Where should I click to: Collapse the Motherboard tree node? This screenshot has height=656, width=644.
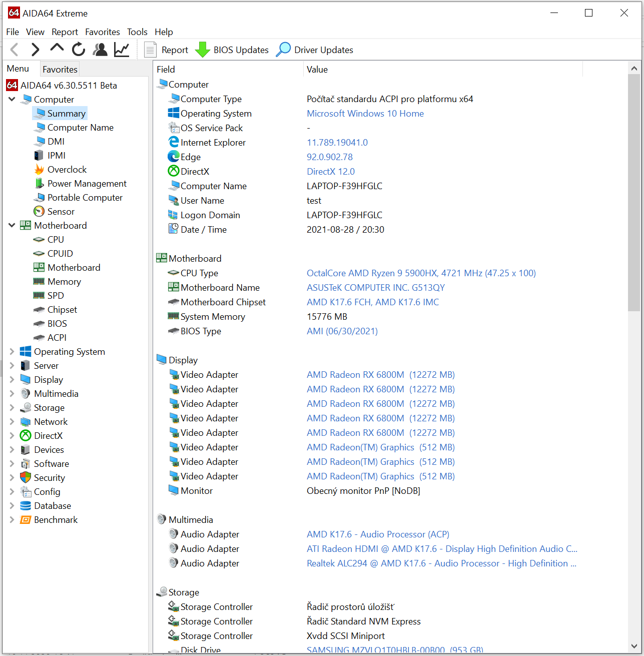point(12,225)
